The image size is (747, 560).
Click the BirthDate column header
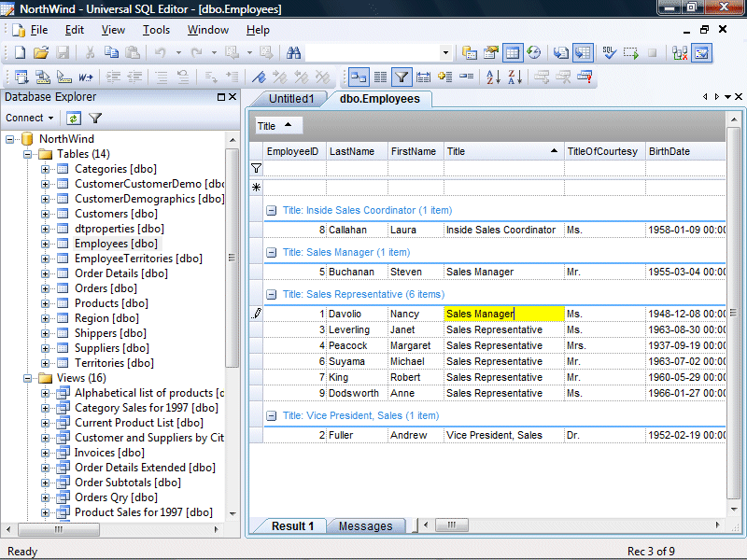[x=685, y=151]
